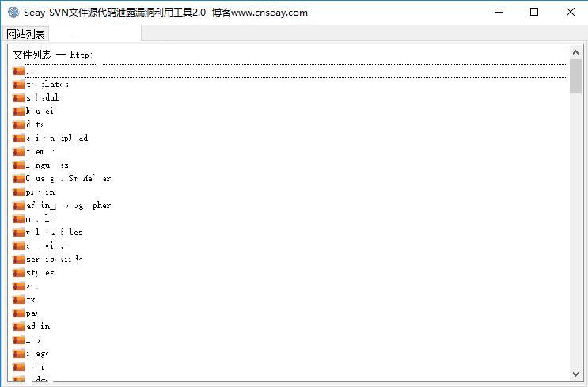Select the upload folder row text
The height and width of the screenshot is (387, 588).
[x=57, y=138]
